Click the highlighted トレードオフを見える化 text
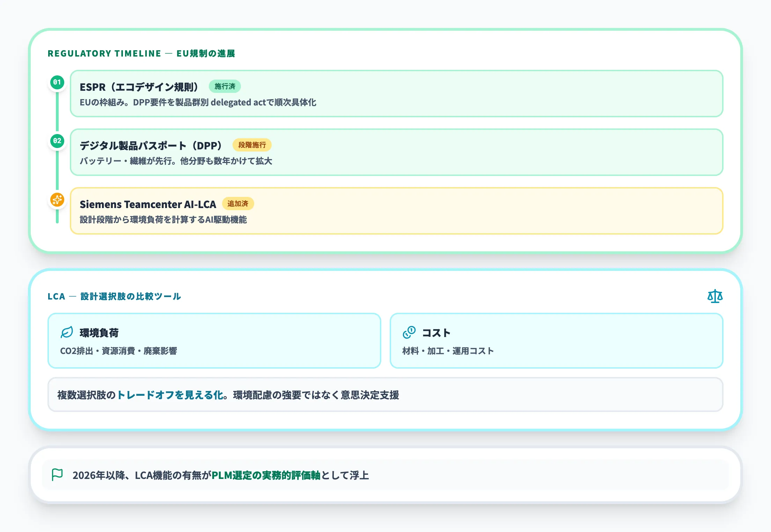The image size is (771, 532). [x=170, y=395]
